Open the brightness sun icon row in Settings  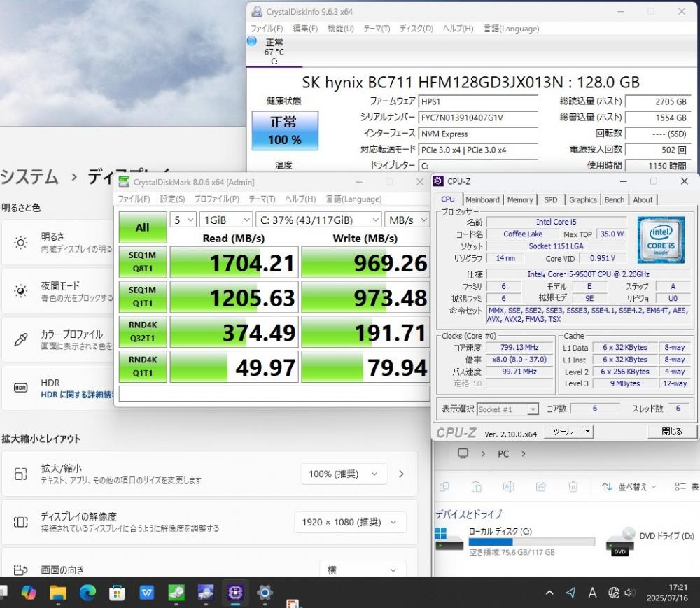click(x=20, y=243)
